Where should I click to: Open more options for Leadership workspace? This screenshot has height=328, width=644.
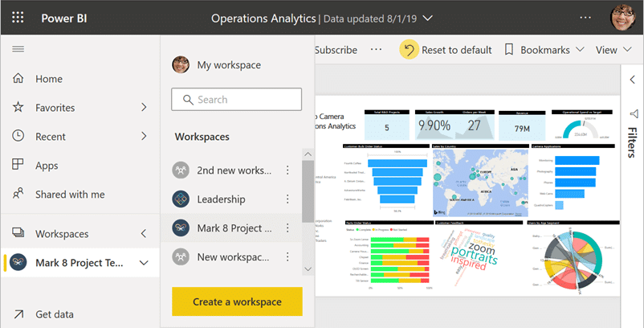click(x=287, y=199)
